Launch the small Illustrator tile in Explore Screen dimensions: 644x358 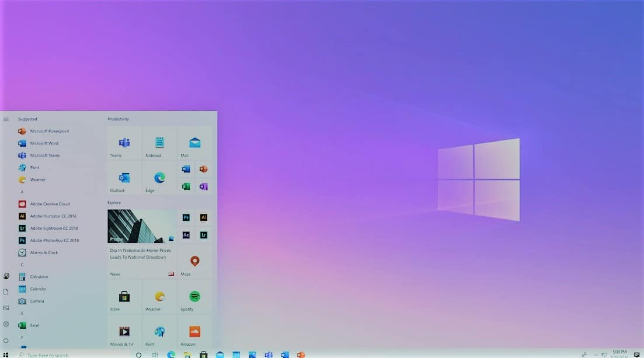pyautogui.click(x=204, y=217)
